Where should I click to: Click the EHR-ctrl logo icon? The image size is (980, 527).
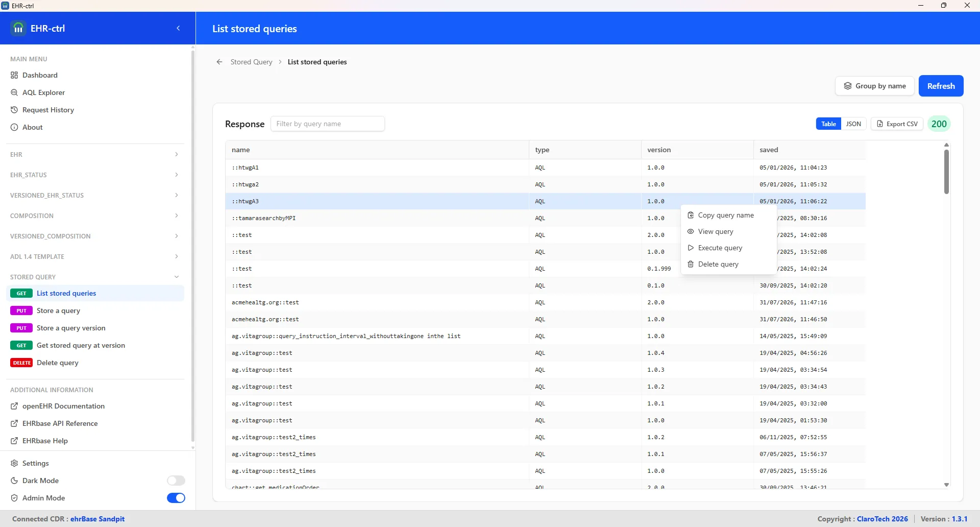tap(18, 28)
